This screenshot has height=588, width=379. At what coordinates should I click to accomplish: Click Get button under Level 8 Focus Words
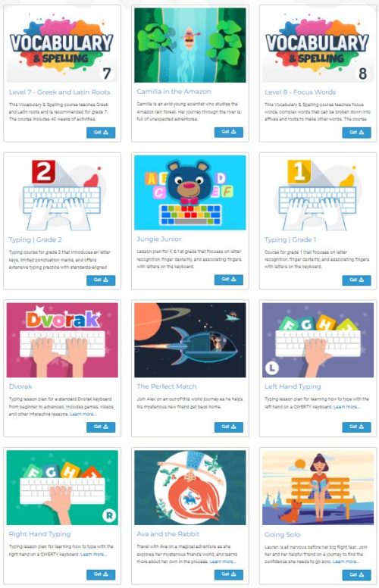[x=356, y=133]
